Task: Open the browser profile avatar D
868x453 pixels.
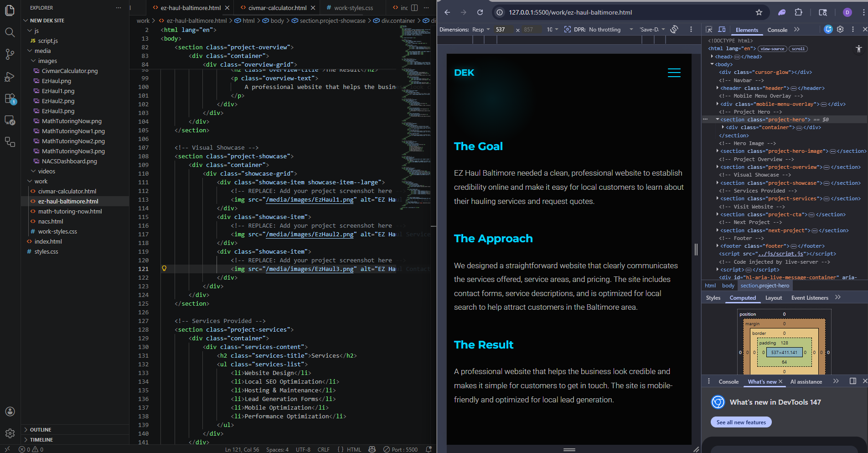Action: click(x=847, y=12)
